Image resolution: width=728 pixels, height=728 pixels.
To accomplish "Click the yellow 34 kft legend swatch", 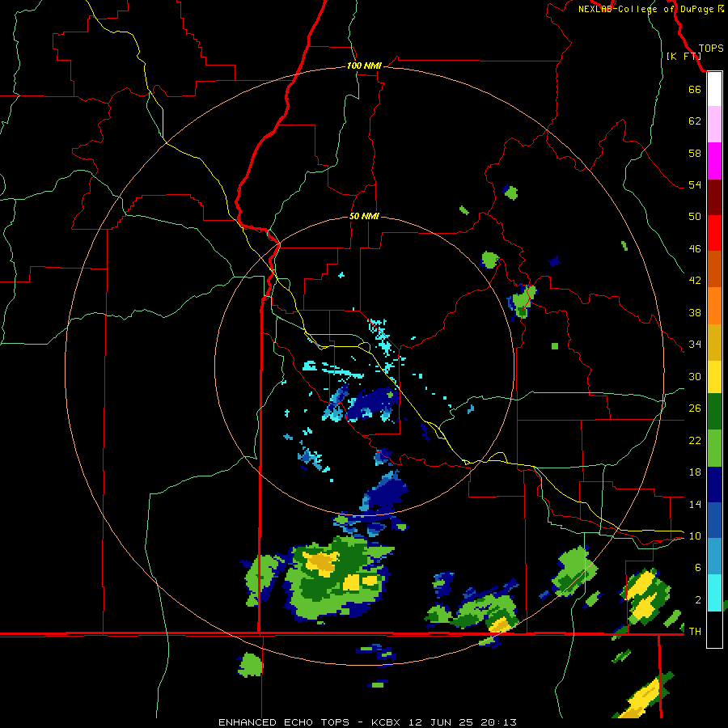I will coord(714,377).
